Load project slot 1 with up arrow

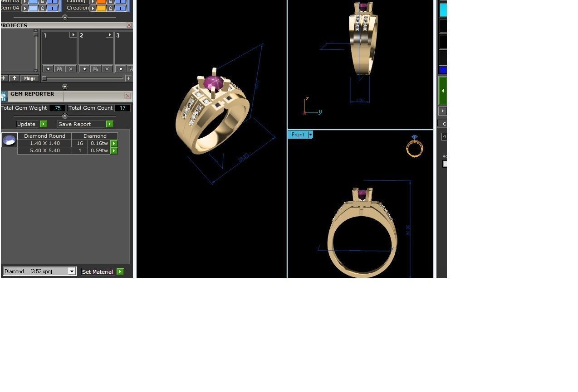(x=48, y=69)
